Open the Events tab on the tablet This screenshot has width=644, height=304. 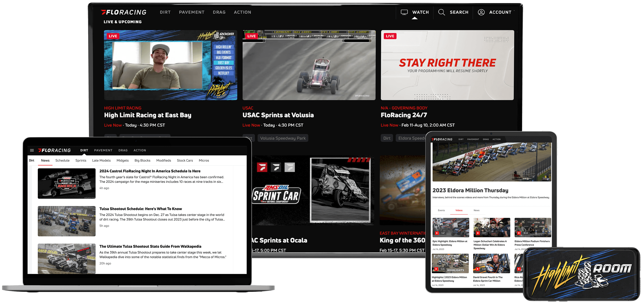pos(441,210)
